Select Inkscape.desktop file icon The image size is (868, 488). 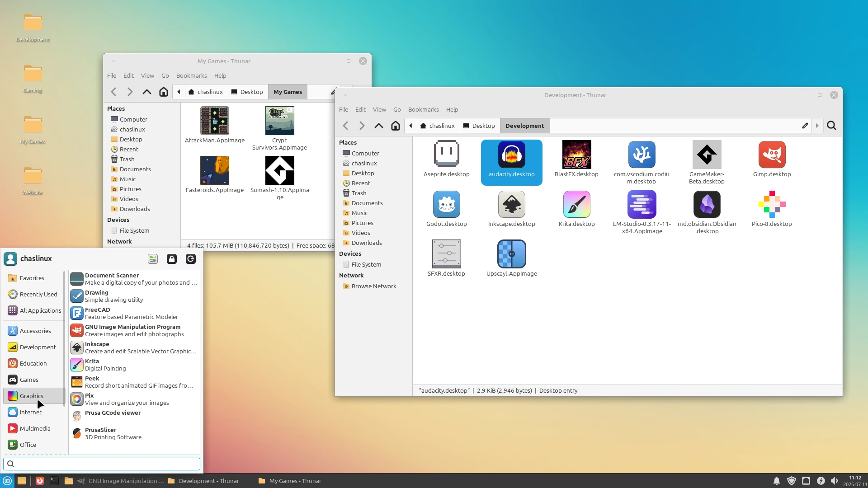(x=511, y=204)
